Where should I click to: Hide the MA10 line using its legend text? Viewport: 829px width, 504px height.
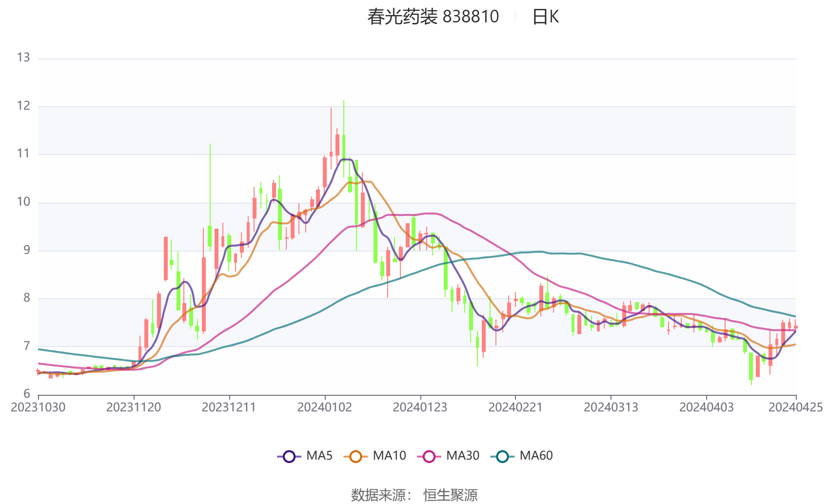coord(389,456)
